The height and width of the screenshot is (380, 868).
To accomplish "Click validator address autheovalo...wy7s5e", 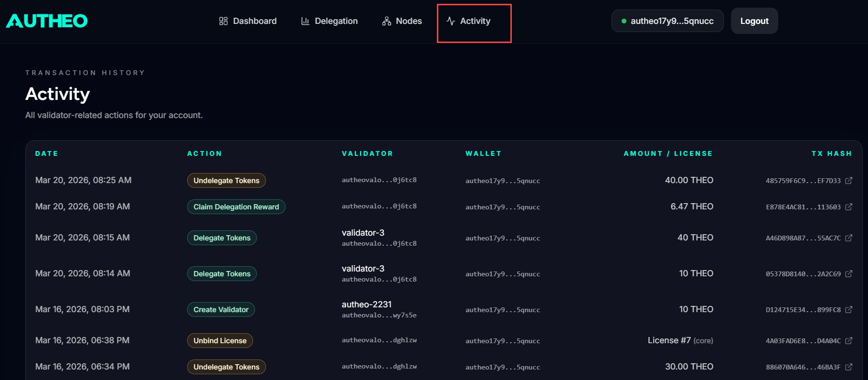I will coord(379,315).
